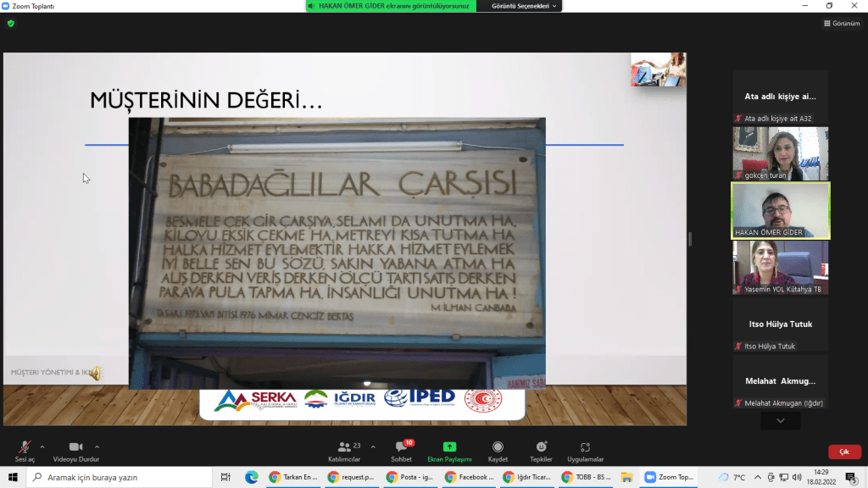Screen dimensions: 868x488
Task: Open the Tepkiler reactions menu
Action: (541, 447)
